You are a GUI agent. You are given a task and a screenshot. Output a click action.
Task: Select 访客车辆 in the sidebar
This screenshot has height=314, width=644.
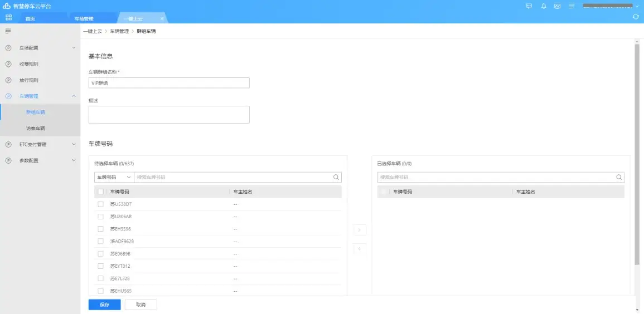point(36,129)
